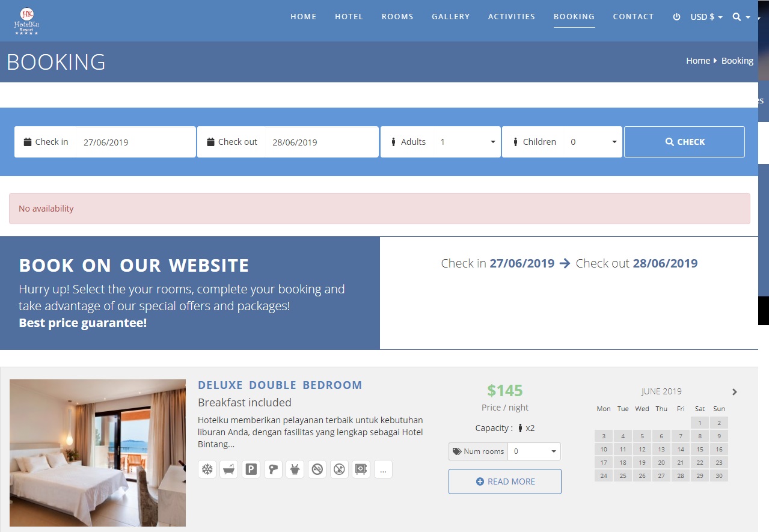This screenshot has width=769, height=532.
Task: Click the power login icon in the navbar
Action: (676, 17)
